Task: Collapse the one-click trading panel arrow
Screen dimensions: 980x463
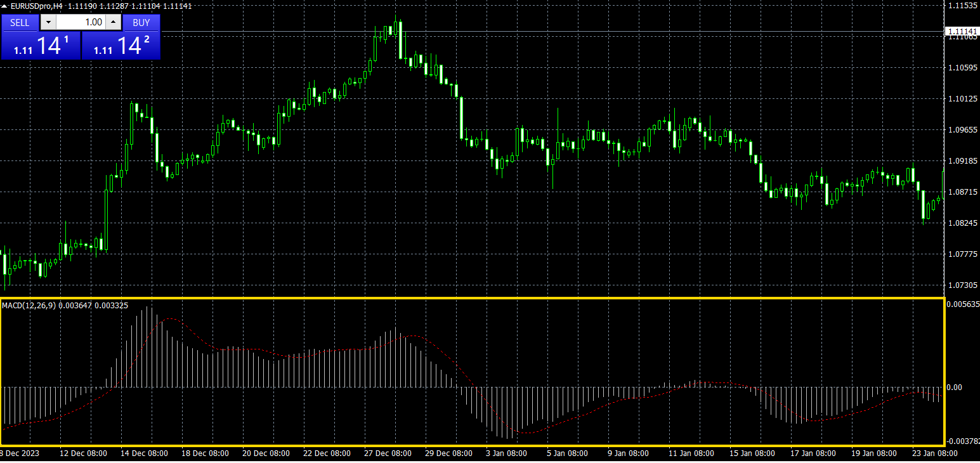Action: 4,6
